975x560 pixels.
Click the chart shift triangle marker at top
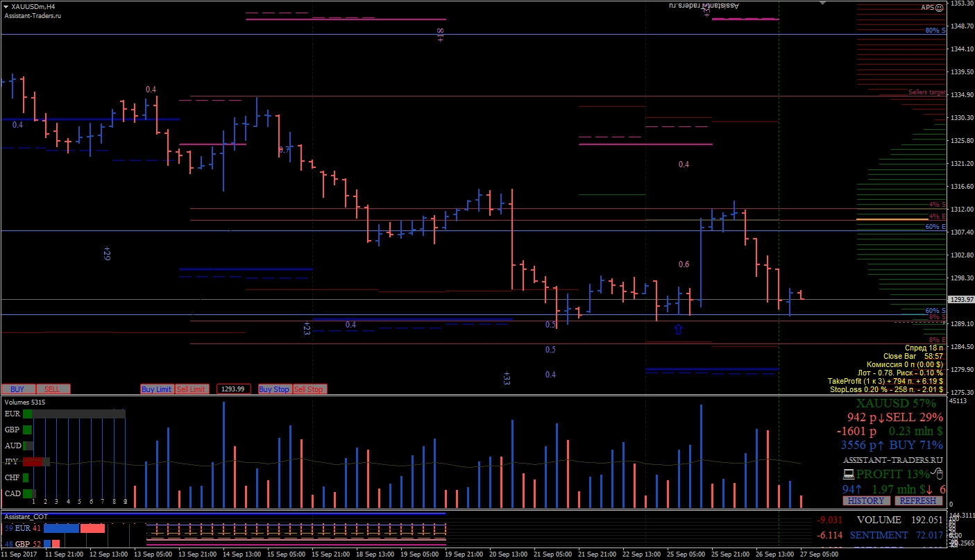824,3
